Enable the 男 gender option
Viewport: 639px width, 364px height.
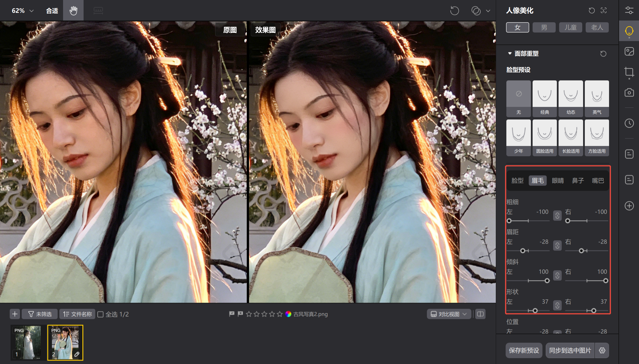pyautogui.click(x=544, y=27)
